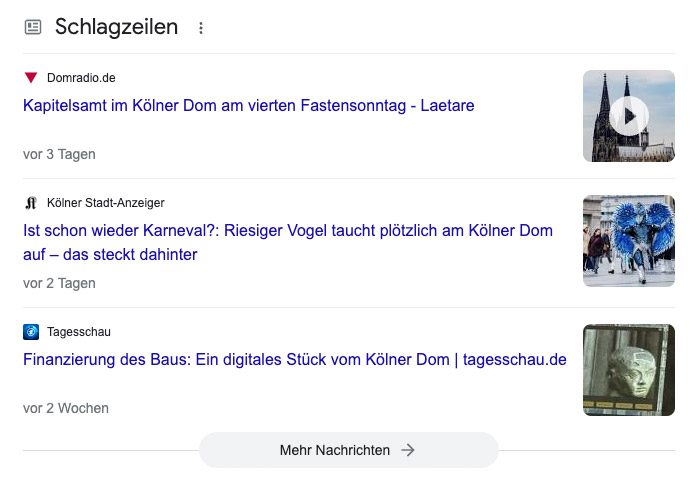The height and width of the screenshot is (479, 699).
Task: Click the stone head sculpture thumbnail
Action: [629, 370]
